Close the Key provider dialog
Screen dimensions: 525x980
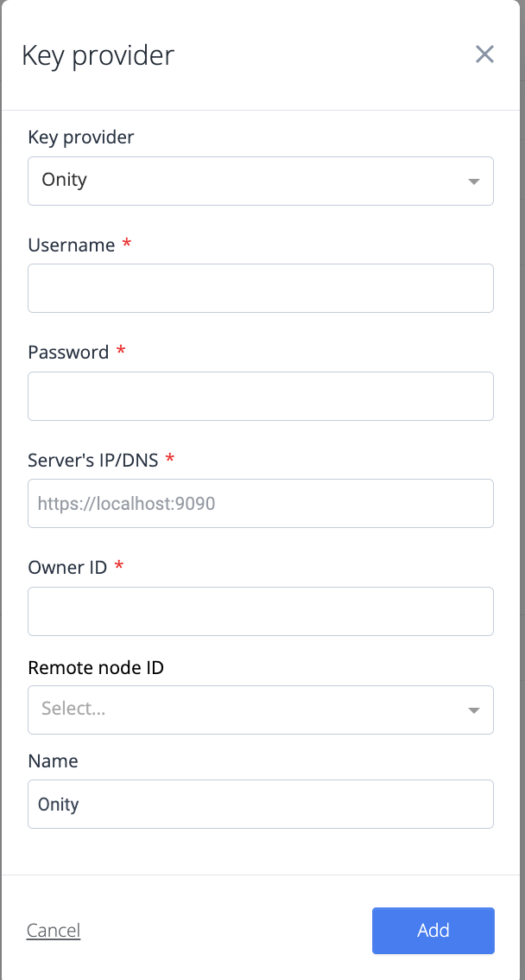[484, 54]
